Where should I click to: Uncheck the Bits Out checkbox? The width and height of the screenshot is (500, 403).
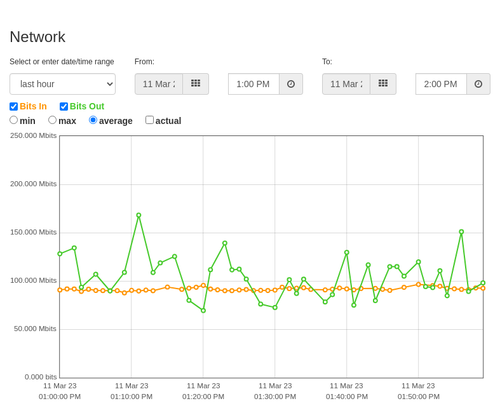click(x=64, y=106)
